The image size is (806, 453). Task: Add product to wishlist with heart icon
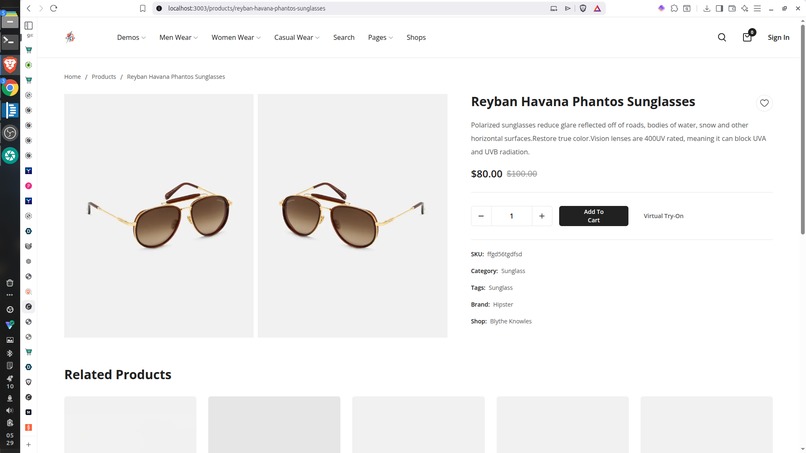pyautogui.click(x=764, y=103)
